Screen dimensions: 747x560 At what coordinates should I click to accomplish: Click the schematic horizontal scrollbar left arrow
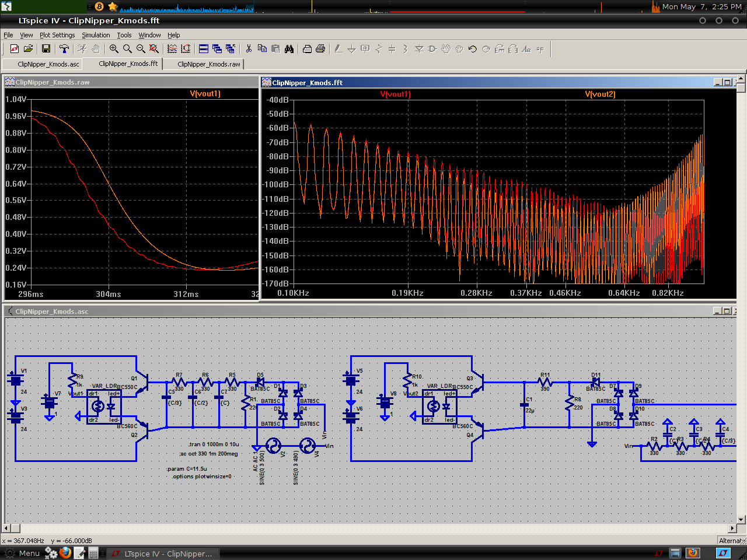(x=7, y=528)
